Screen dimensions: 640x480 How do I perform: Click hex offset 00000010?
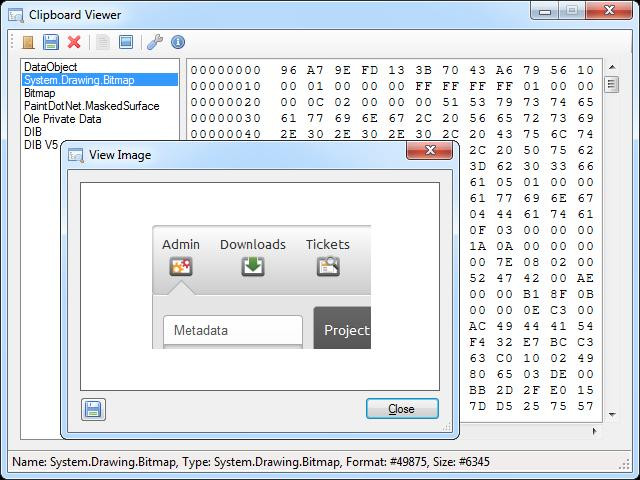pos(226,86)
